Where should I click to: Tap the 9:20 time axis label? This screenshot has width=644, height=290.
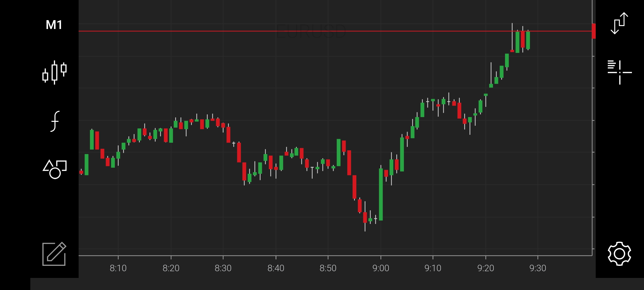click(485, 268)
